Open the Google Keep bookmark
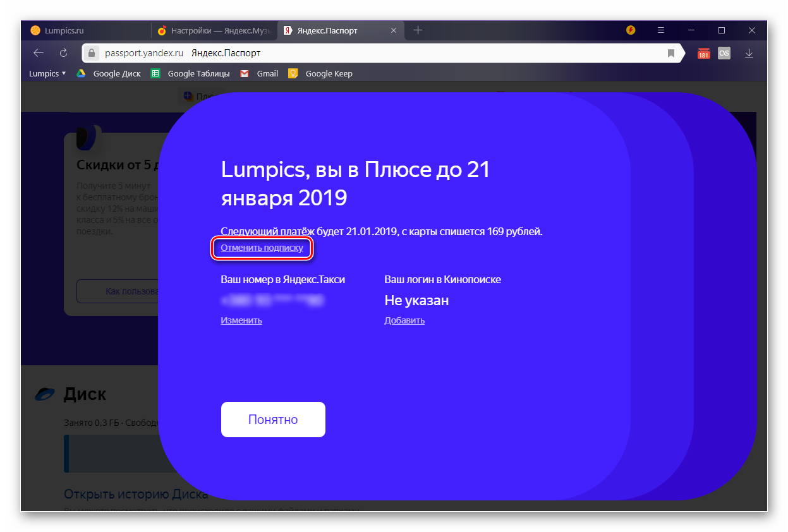This screenshot has width=788, height=532. click(x=321, y=73)
